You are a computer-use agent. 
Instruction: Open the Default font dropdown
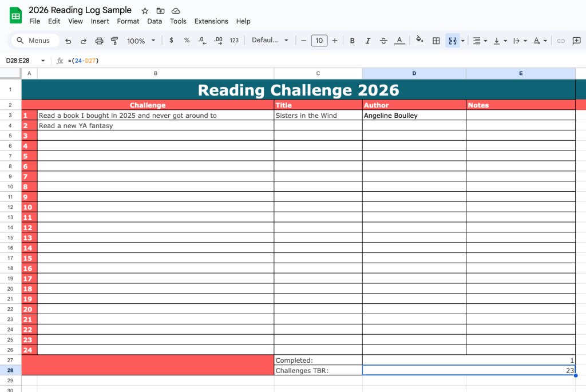[270, 41]
